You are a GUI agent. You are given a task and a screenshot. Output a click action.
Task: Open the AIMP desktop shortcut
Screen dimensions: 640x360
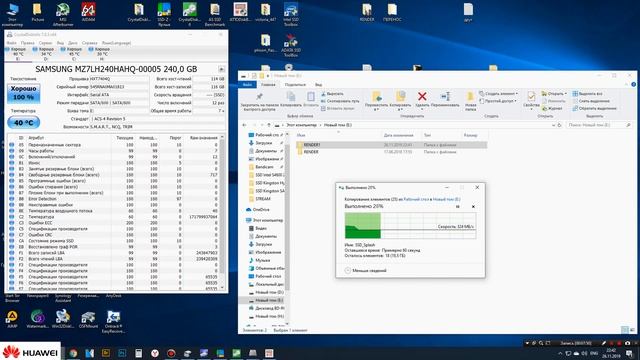click(12, 319)
